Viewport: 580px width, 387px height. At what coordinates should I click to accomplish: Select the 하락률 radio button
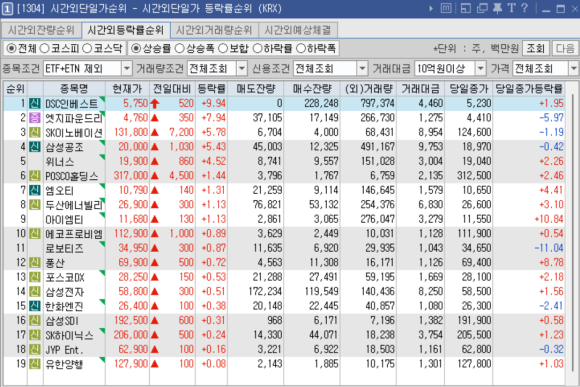(257, 48)
